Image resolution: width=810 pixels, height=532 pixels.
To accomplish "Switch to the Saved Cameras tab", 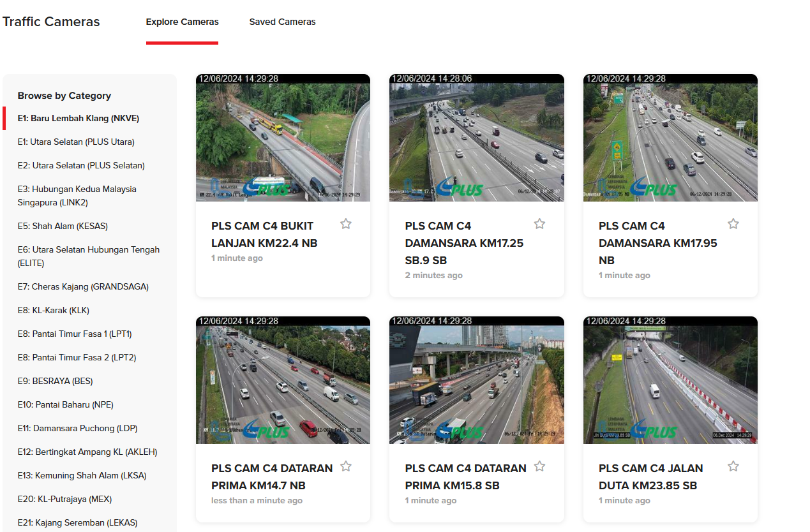I will 282,22.
